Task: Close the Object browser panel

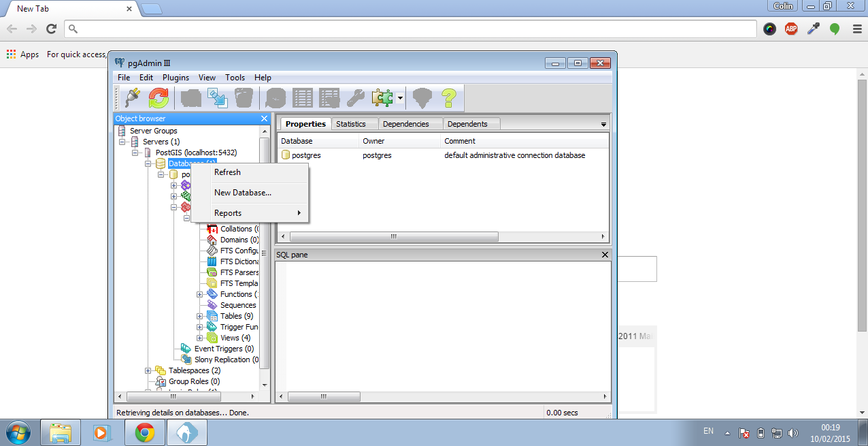Action: [x=264, y=118]
